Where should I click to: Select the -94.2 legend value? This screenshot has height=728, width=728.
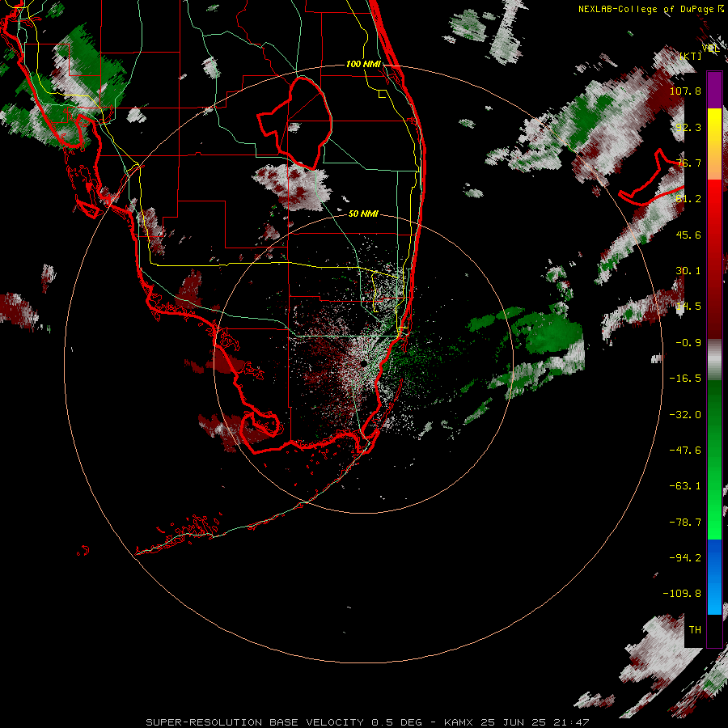(x=685, y=558)
